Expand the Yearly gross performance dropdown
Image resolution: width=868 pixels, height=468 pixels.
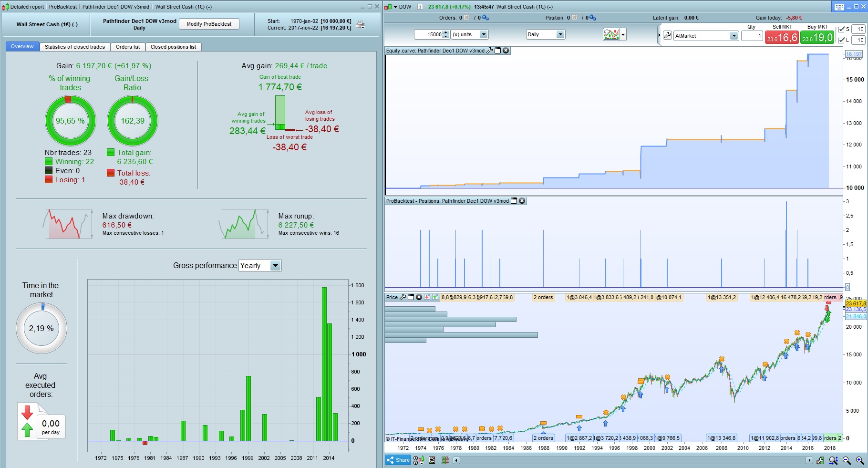pyautogui.click(x=260, y=266)
